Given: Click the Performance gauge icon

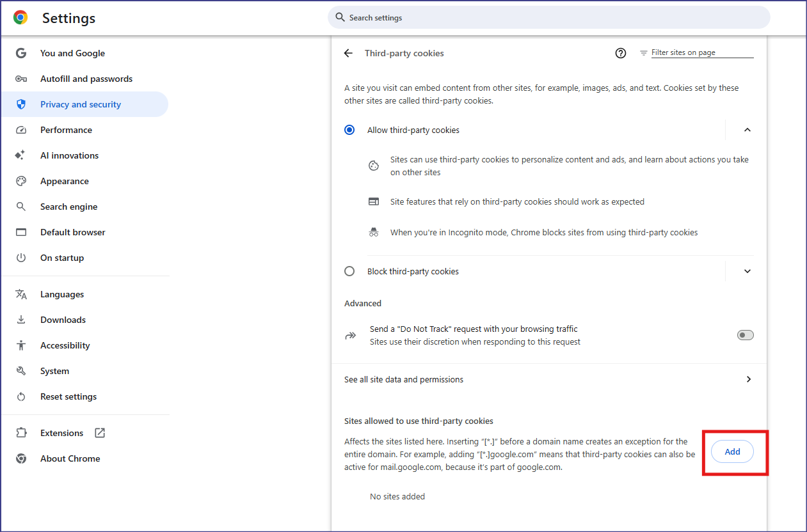Looking at the screenshot, I should coord(21,130).
